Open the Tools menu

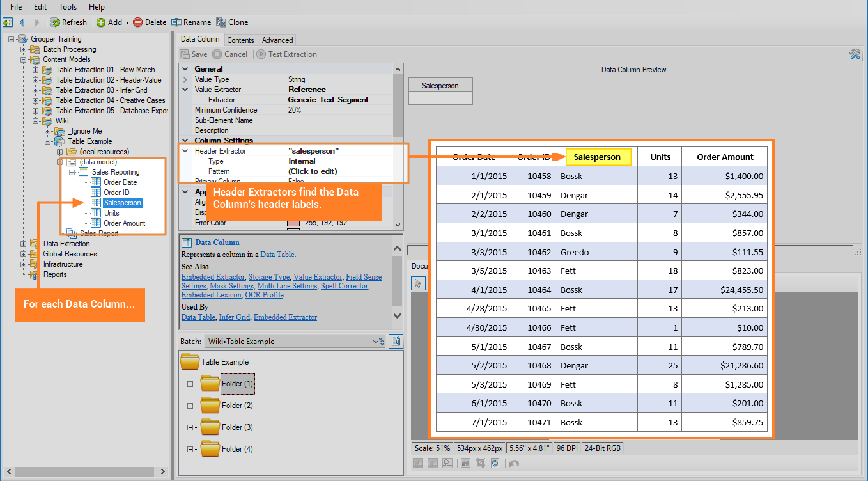click(68, 6)
